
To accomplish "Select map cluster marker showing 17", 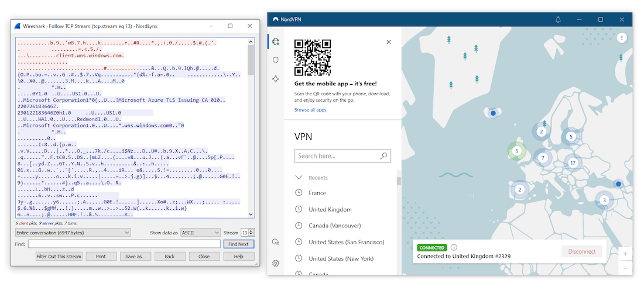I will pos(573,162).
